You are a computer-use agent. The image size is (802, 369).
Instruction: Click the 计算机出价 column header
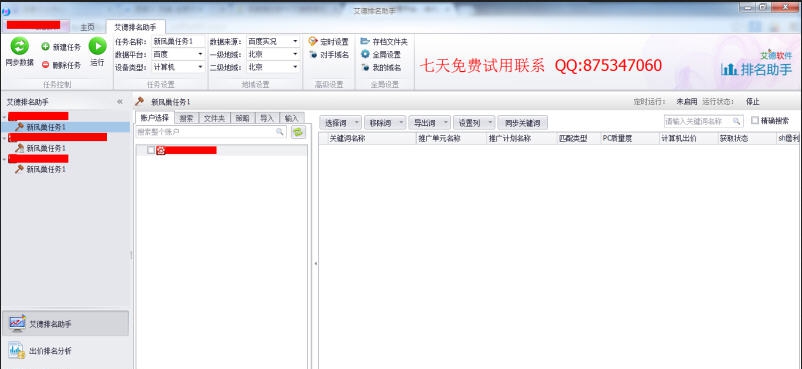[x=689, y=138]
